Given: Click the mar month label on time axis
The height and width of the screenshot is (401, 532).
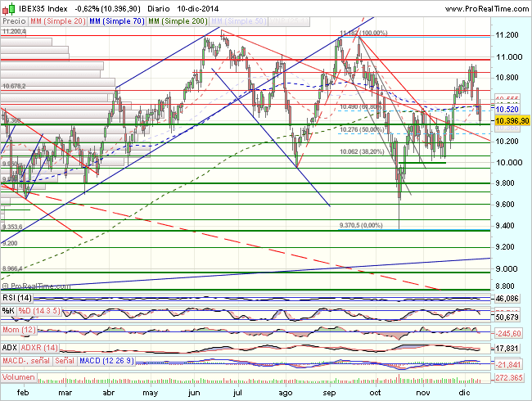Looking at the screenshot, I should click(65, 393).
